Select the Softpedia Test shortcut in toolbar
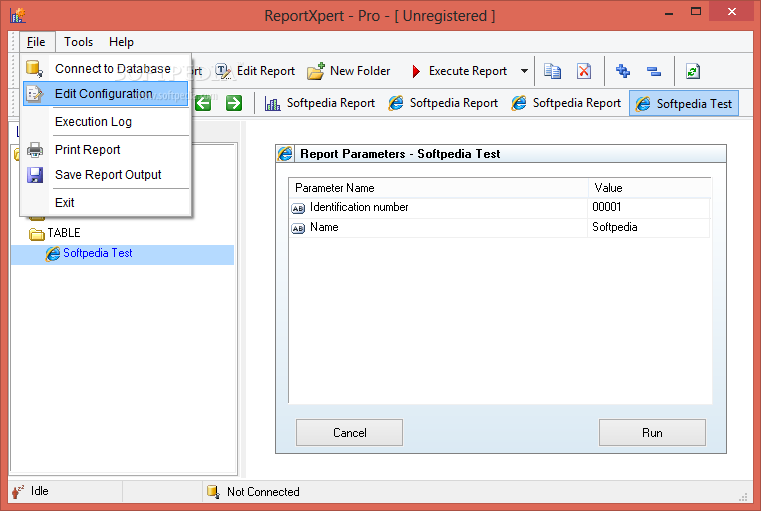Image resolution: width=761 pixels, height=511 pixels. pos(684,103)
